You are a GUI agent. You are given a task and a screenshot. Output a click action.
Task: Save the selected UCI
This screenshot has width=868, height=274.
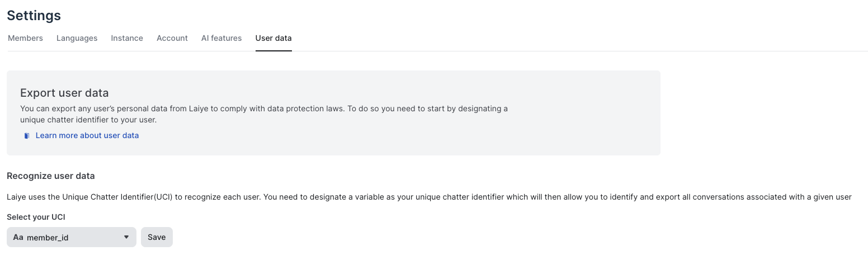tap(157, 237)
